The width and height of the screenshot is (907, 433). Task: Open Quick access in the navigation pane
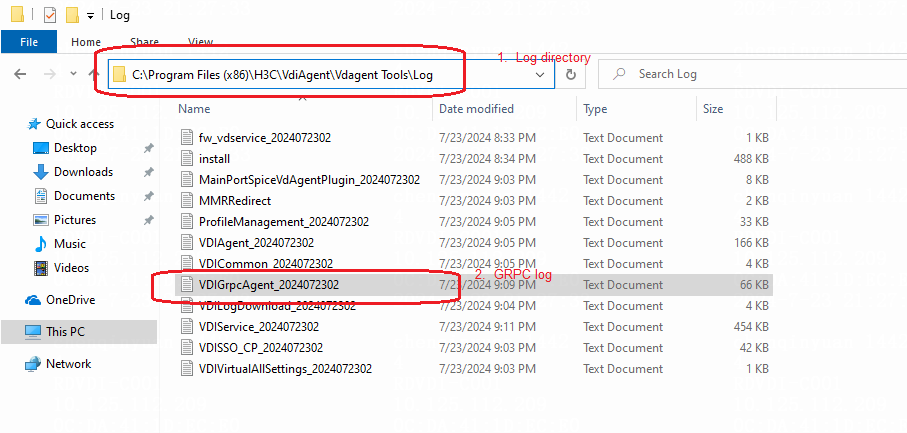pos(80,124)
